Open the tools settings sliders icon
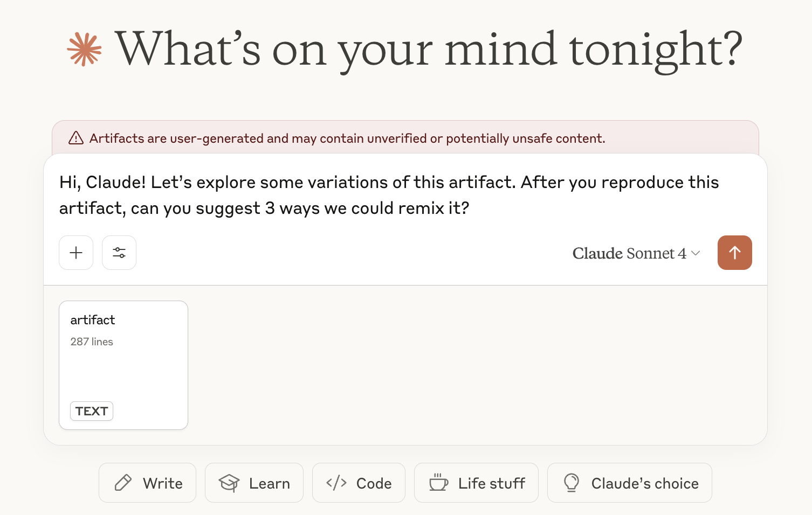Viewport: 812px width, 515px height. click(119, 253)
